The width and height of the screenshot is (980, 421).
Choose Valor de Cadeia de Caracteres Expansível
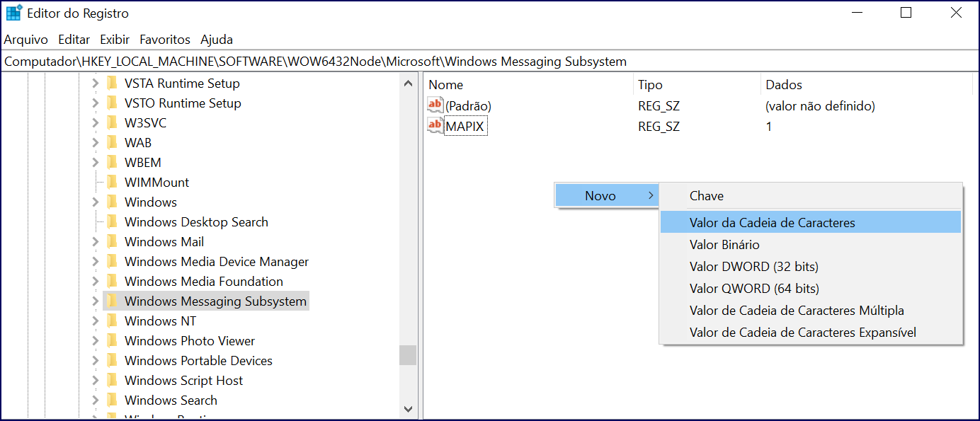coord(810,333)
